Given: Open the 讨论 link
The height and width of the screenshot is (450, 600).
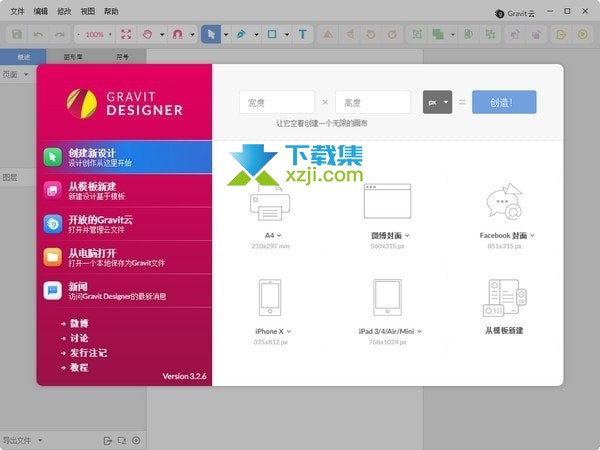Looking at the screenshot, I should (79, 338).
